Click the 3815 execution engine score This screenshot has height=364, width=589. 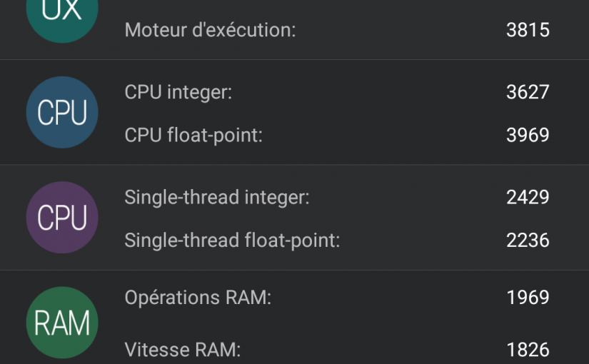pos(528,30)
